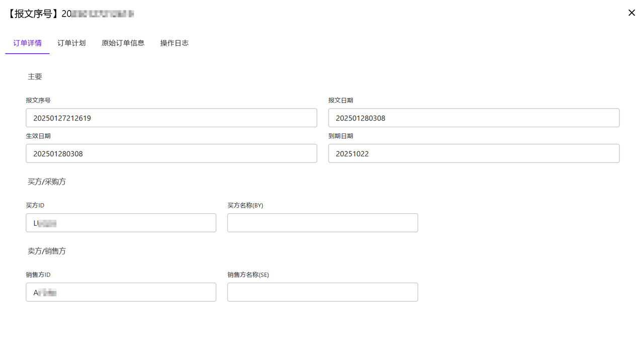Viewport: 644px width, 351px height.
Task: Click into the 到期日期 field
Action: coord(473,154)
